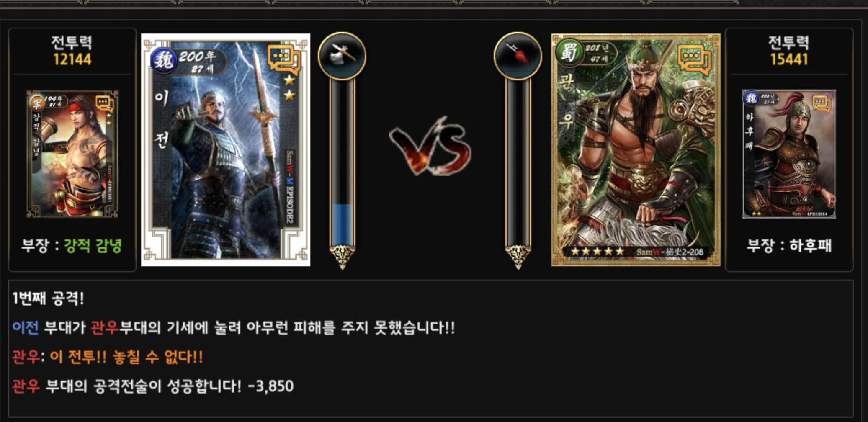Screen dimensions: 868x422
Task: Click the 蜀 faction badge on 관우 card
Action: click(569, 52)
